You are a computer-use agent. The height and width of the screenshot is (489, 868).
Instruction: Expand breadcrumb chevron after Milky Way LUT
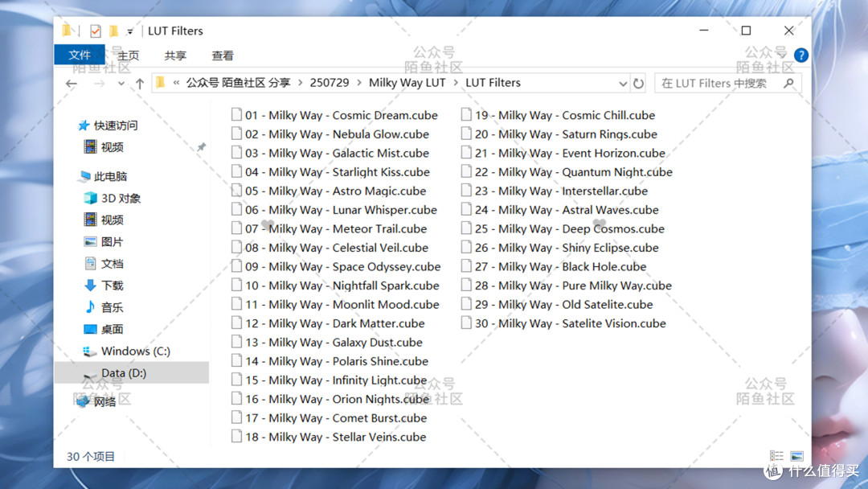pyautogui.click(x=456, y=83)
